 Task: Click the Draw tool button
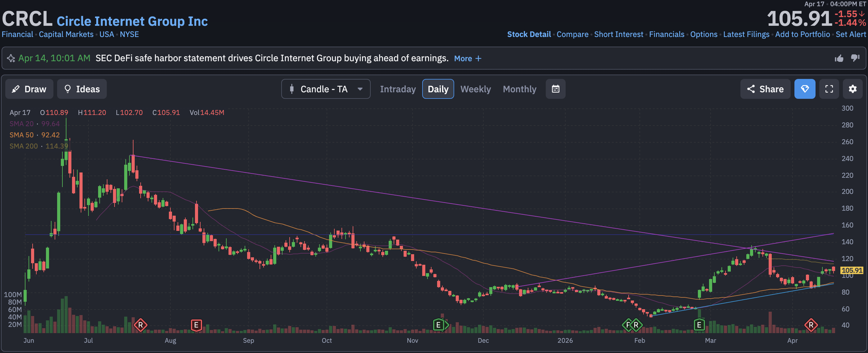pos(29,89)
